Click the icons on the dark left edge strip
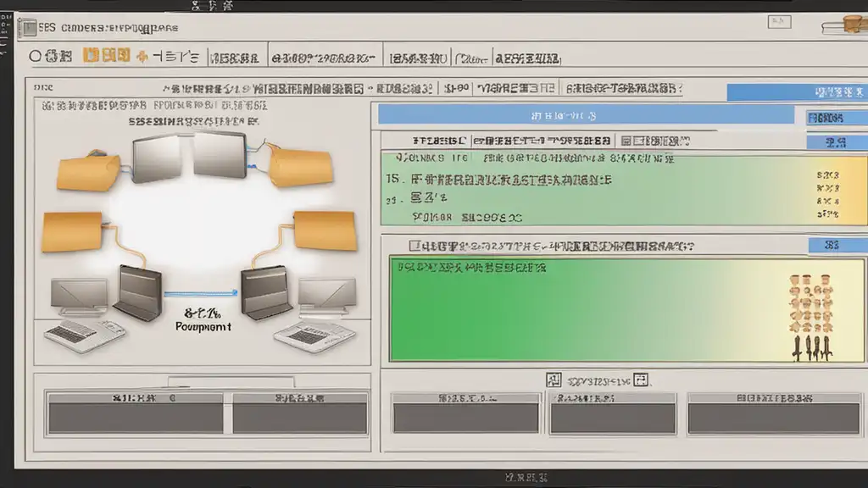 [x=5, y=34]
